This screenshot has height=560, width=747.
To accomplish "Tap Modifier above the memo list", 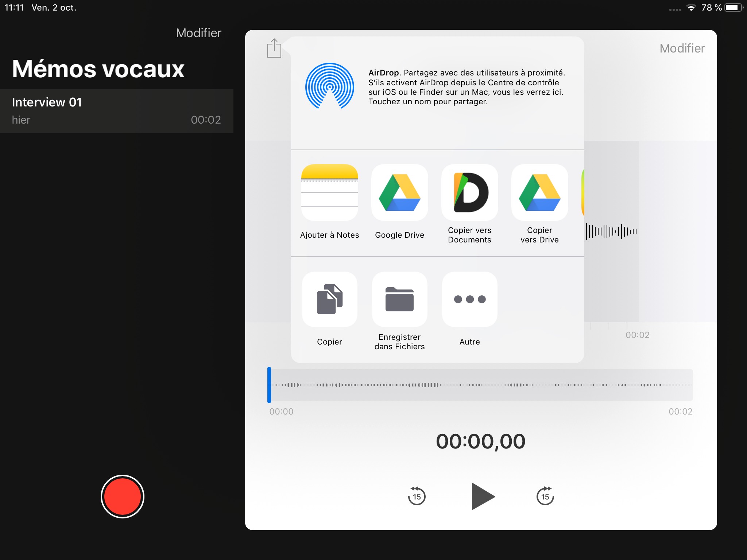I will (x=198, y=33).
